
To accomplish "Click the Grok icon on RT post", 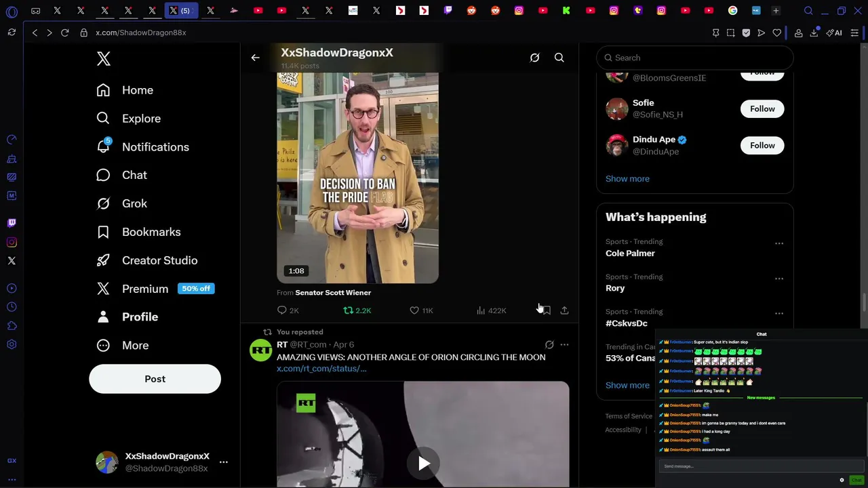I will click(549, 345).
